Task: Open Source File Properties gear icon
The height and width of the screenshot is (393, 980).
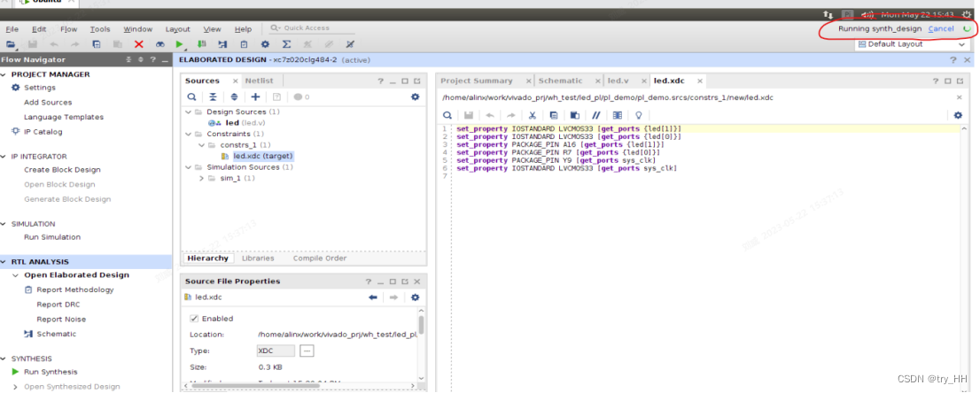Action: click(x=415, y=297)
